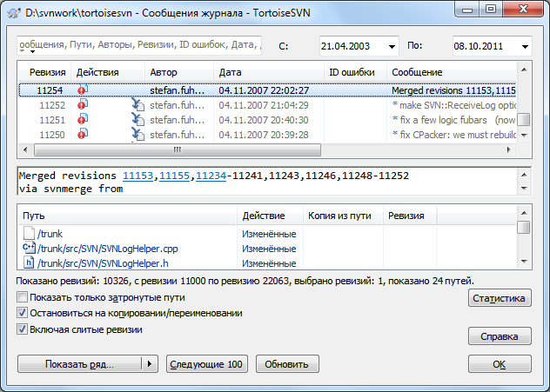Click the modified action icon in row 11250

click(83, 134)
